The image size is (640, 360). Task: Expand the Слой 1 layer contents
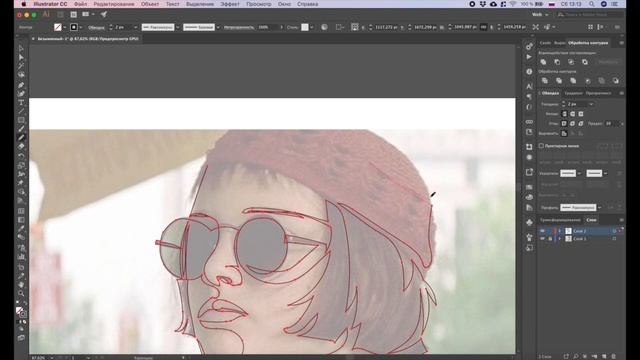coord(560,239)
